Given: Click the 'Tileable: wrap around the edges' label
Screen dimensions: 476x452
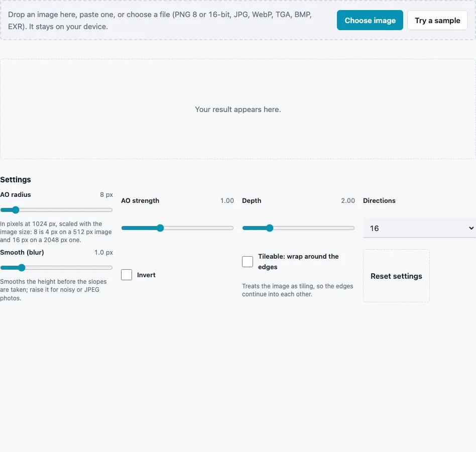Looking at the screenshot, I should tap(298, 262).
